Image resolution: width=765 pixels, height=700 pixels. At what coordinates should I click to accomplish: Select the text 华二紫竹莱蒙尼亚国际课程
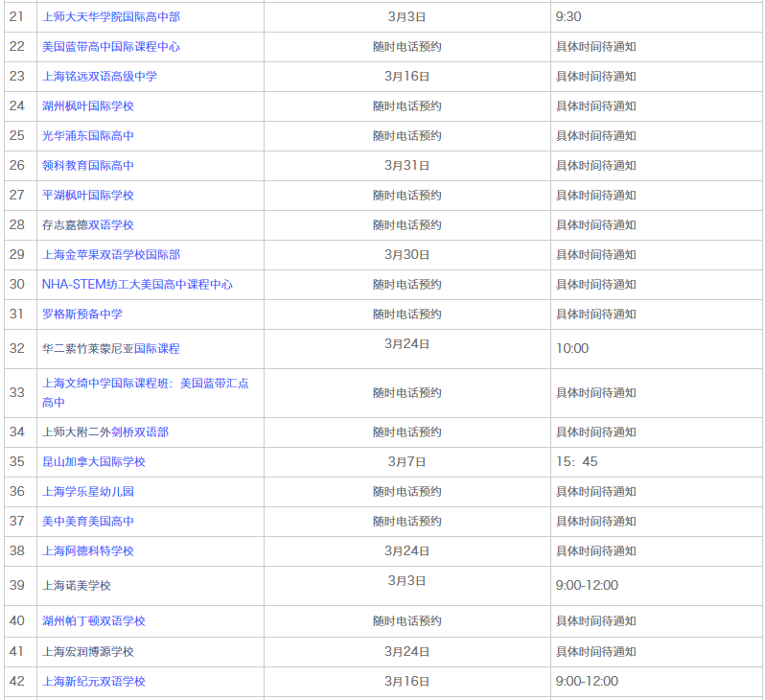111,349
